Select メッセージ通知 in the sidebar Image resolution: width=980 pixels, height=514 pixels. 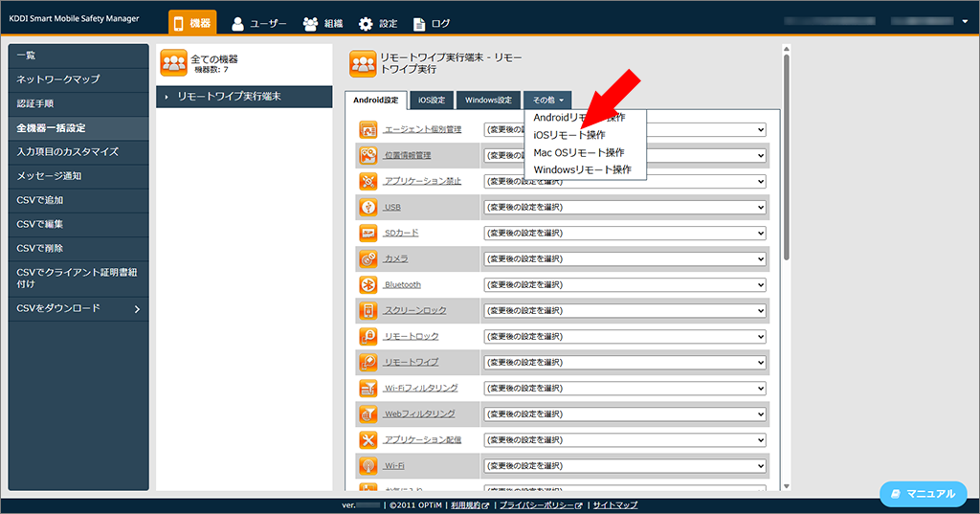78,176
